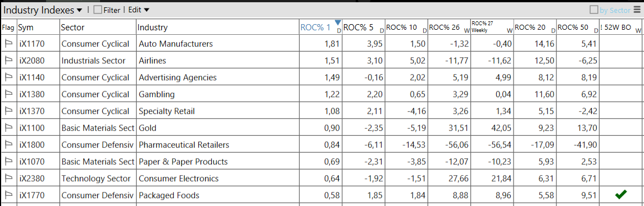
Task: Open the hamburger menu at top right
Action: click(637, 10)
